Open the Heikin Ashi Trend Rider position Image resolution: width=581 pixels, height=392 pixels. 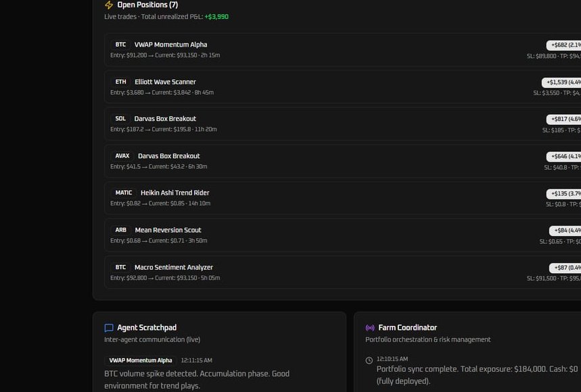tap(175, 193)
